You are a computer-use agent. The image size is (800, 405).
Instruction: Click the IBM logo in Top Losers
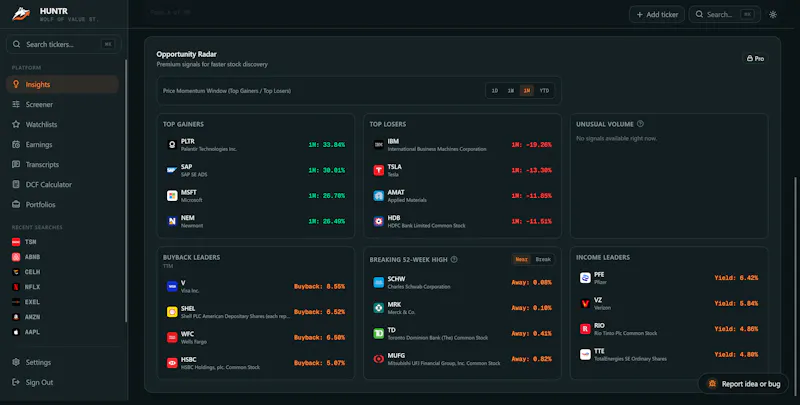[379, 145]
